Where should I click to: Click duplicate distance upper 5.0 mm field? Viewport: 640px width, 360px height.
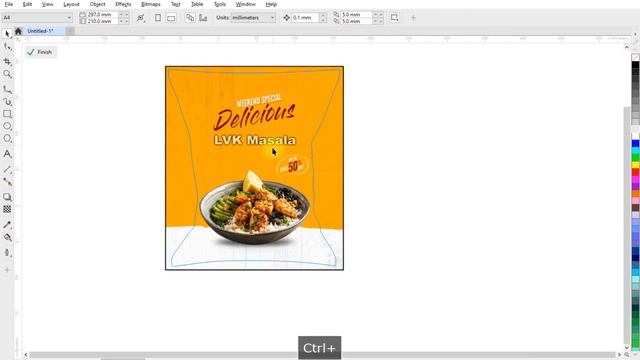356,14
